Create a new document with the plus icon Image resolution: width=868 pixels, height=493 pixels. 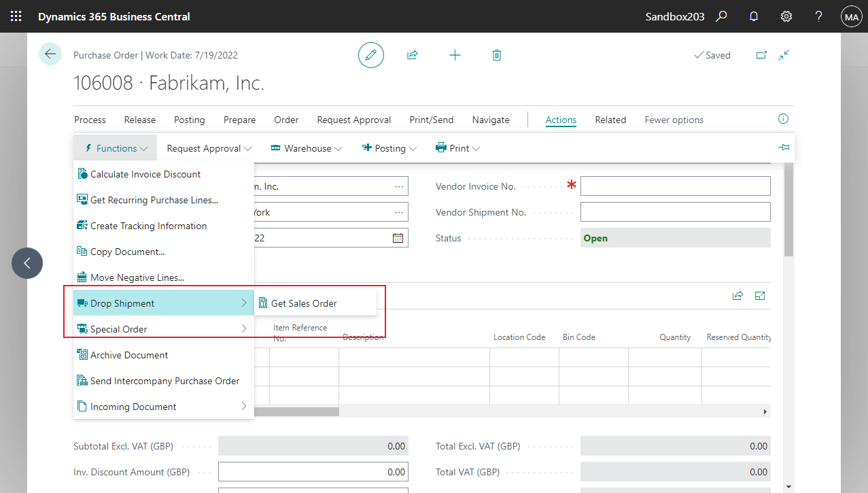[454, 54]
